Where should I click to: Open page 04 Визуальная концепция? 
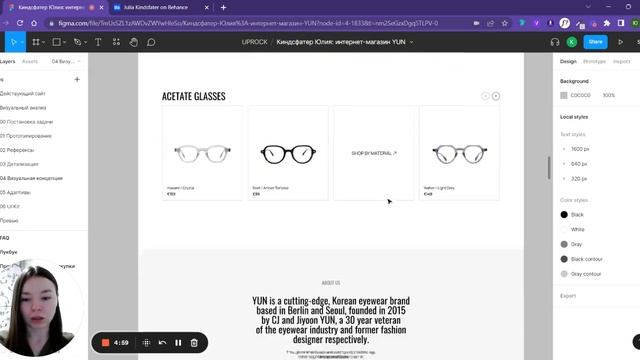pyautogui.click(x=31, y=178)
